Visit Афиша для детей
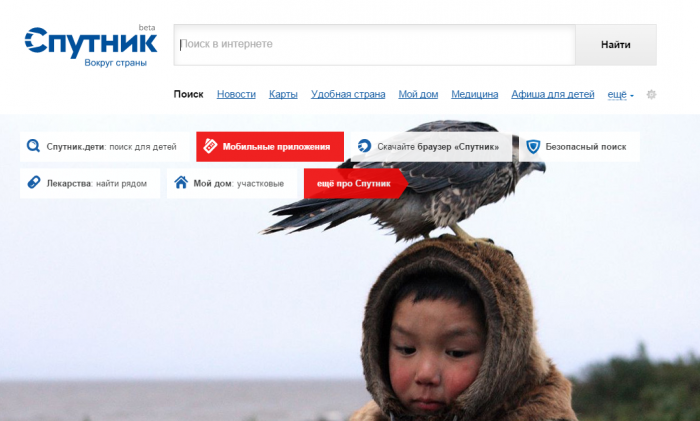700x421 pixels. 553,94
